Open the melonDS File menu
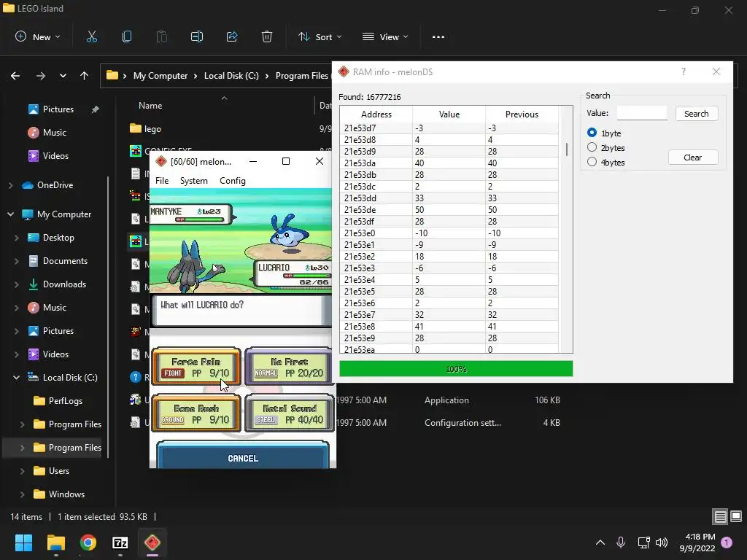Screen dimensions: 747x560 pyautogui.click(x=162, y=181)
